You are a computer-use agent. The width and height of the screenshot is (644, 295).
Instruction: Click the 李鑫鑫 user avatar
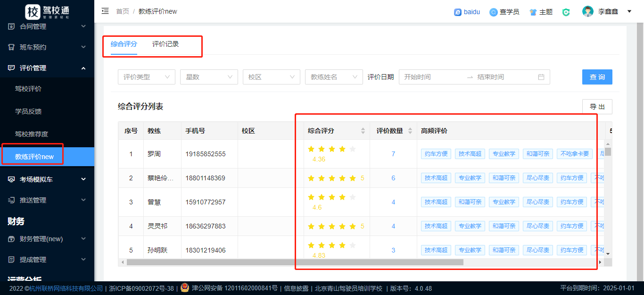click(587, 11)
